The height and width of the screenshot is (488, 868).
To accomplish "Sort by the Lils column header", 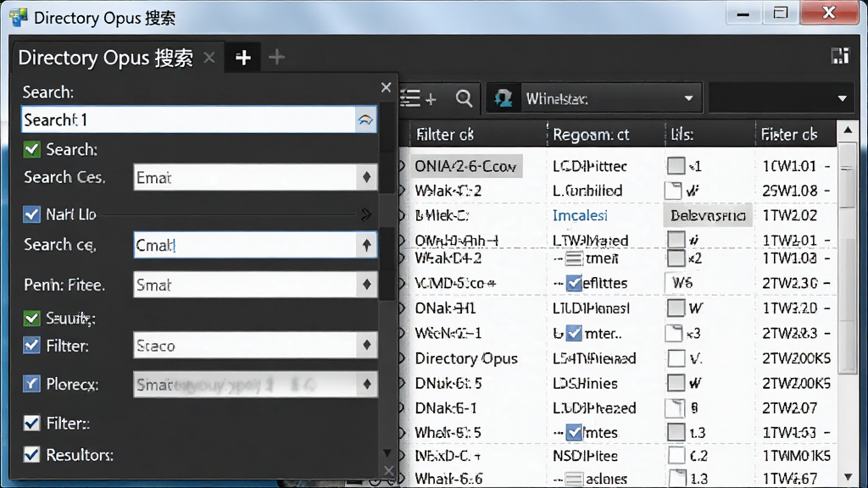I will click(682, 135).
